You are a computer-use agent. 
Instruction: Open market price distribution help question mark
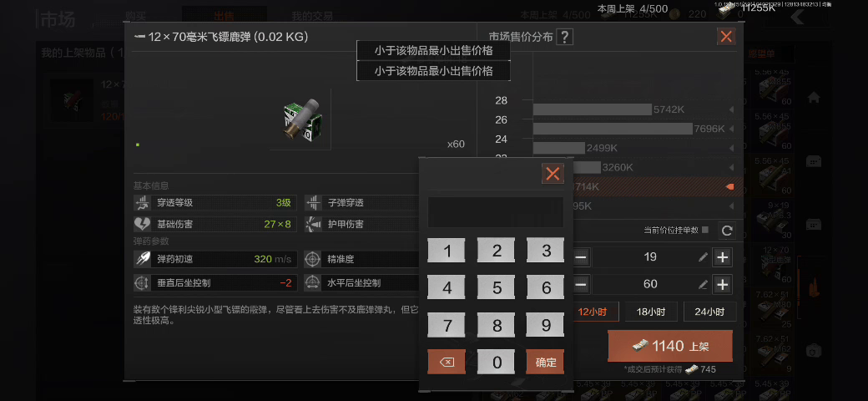565,37
